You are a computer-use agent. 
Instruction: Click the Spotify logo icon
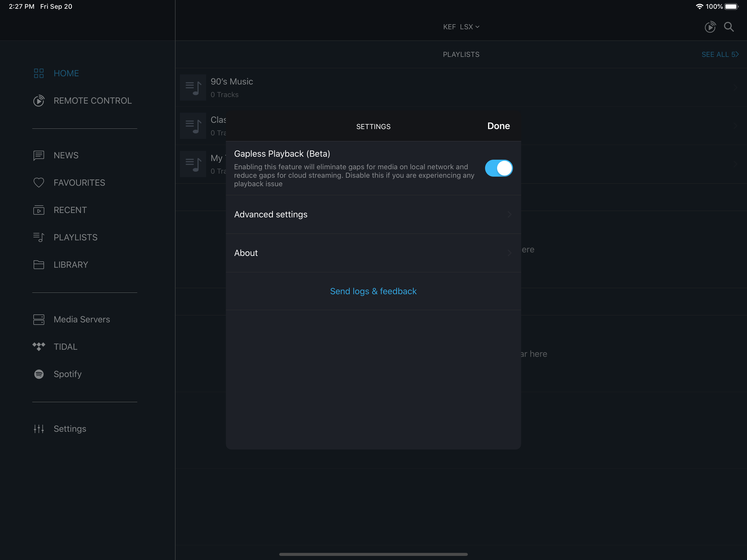pos(39,374)
